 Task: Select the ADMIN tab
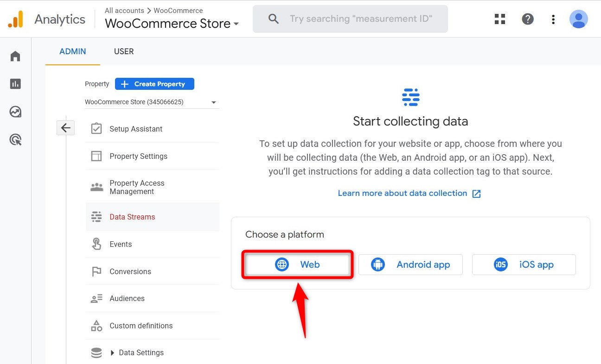72,51
